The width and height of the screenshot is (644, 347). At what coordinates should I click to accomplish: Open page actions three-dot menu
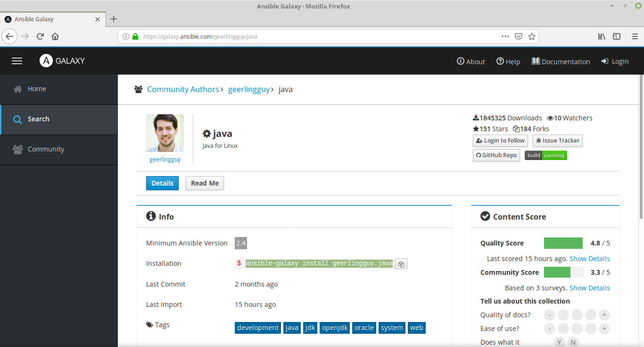coord(505,36)
